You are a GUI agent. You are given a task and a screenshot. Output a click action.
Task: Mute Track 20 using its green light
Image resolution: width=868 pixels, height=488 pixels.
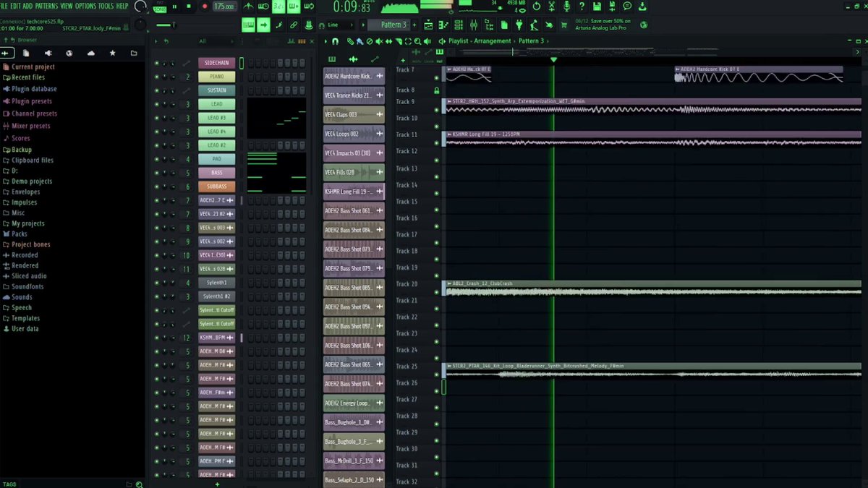point(436,292)
